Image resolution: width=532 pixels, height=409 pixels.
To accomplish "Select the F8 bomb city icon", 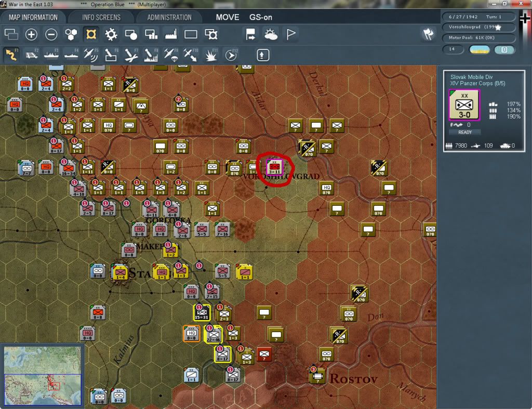I will (151, 55).
